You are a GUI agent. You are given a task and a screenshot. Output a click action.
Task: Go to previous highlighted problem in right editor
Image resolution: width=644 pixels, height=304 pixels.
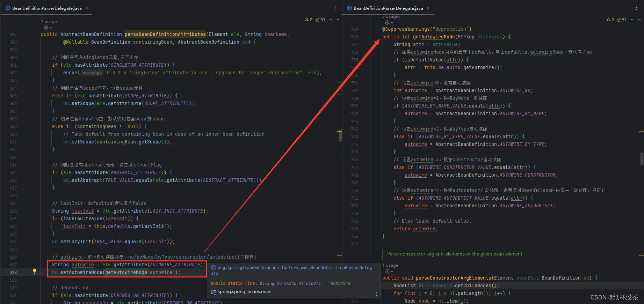tap(632, 20)
